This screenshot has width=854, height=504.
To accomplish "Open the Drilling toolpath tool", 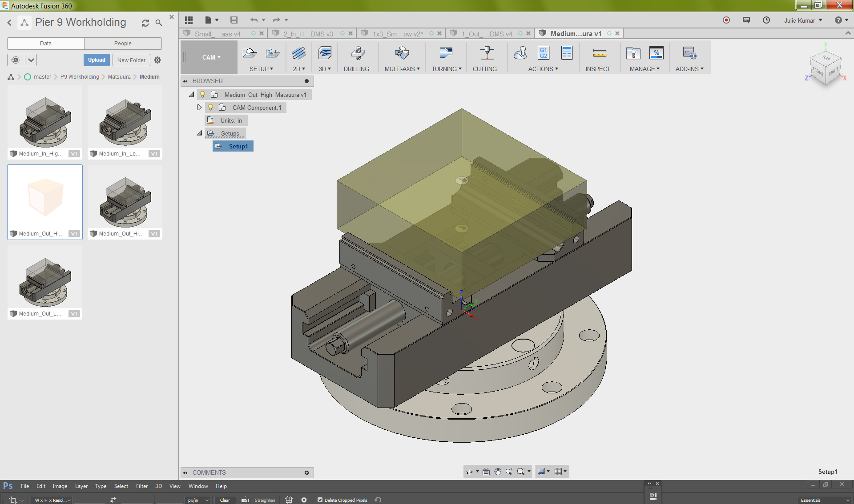I will [x=357, y=57].
